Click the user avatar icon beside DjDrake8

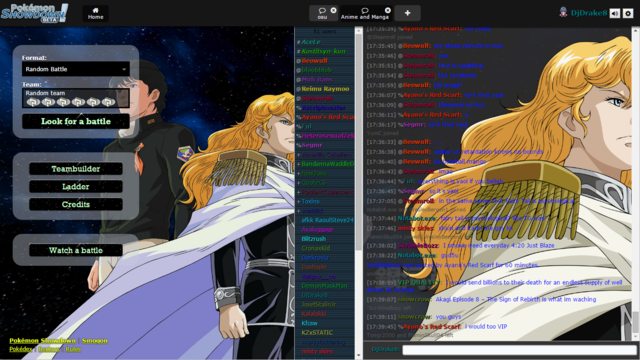(x=563, y=13)
